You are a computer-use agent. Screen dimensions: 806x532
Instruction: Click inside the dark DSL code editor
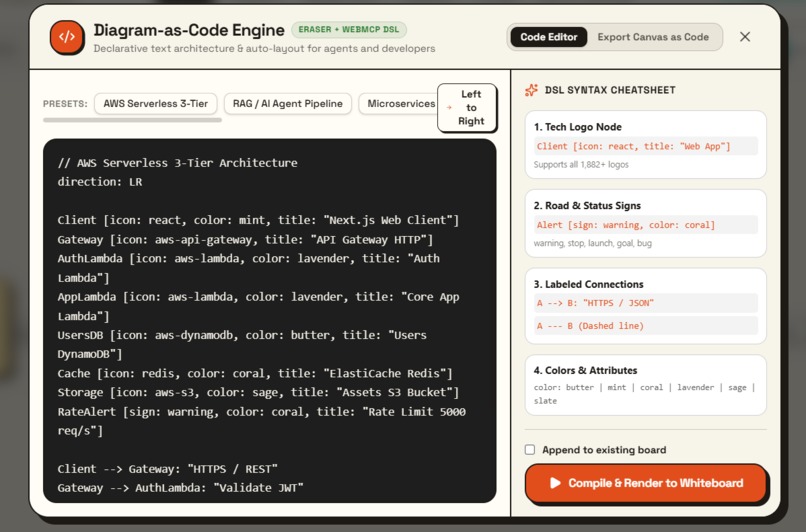click(x=269, y=320)
